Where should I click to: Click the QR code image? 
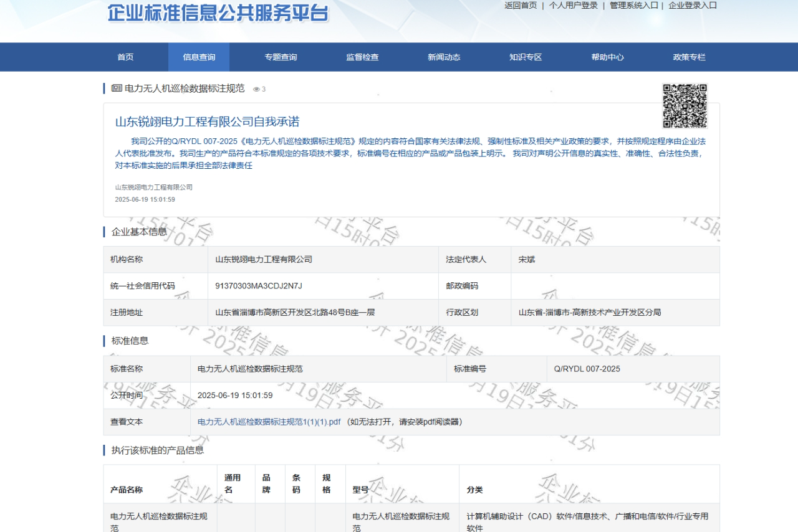pyautogui.click(x=685, y=106)
